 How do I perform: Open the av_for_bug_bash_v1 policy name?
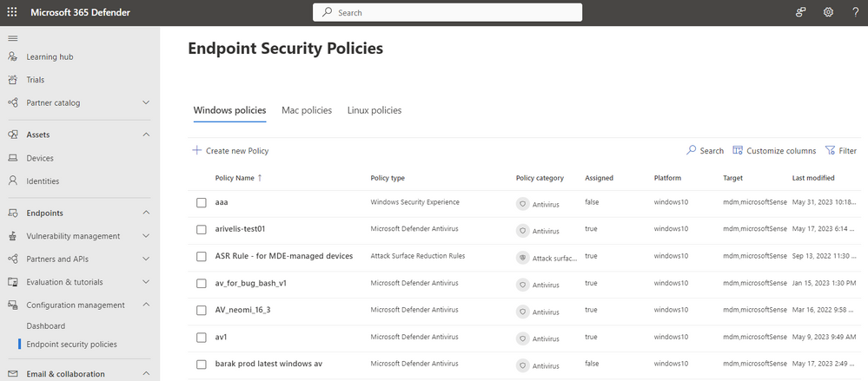click(x=251, y=283)
